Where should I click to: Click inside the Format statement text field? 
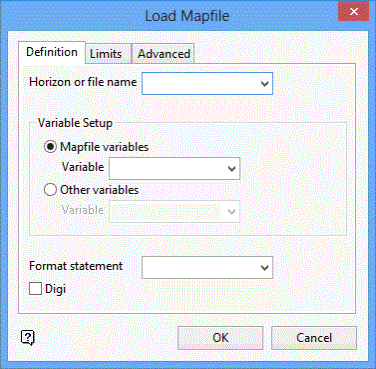point(200,267)
